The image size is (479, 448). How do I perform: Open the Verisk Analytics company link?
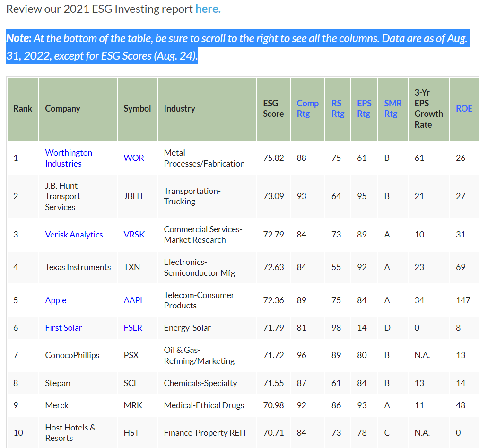74,234
